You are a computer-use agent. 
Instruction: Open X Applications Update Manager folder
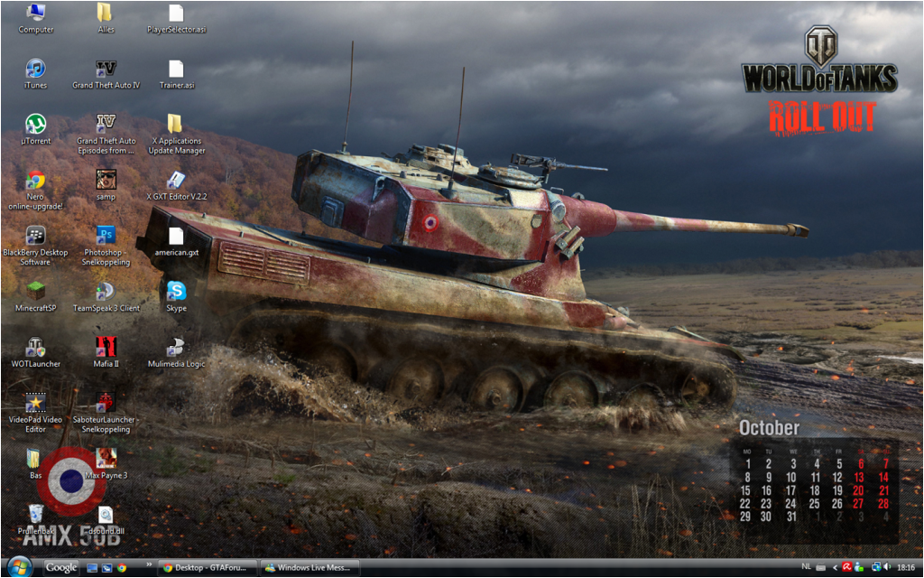coord(176,135)
